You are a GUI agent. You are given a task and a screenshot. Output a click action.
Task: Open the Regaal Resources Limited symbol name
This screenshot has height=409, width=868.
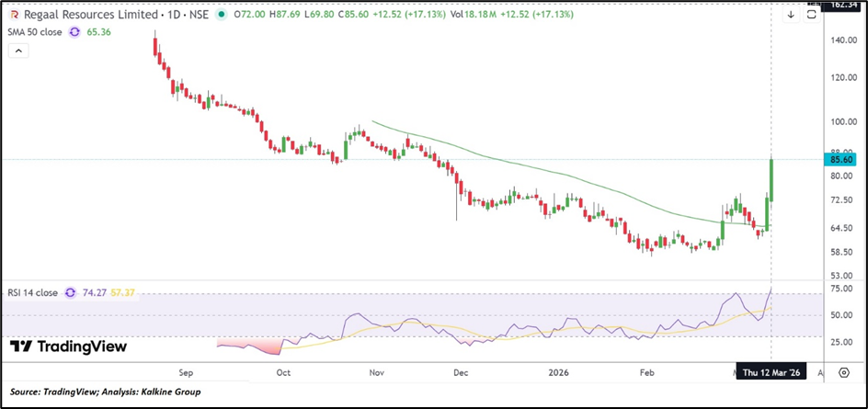(92, 15)
